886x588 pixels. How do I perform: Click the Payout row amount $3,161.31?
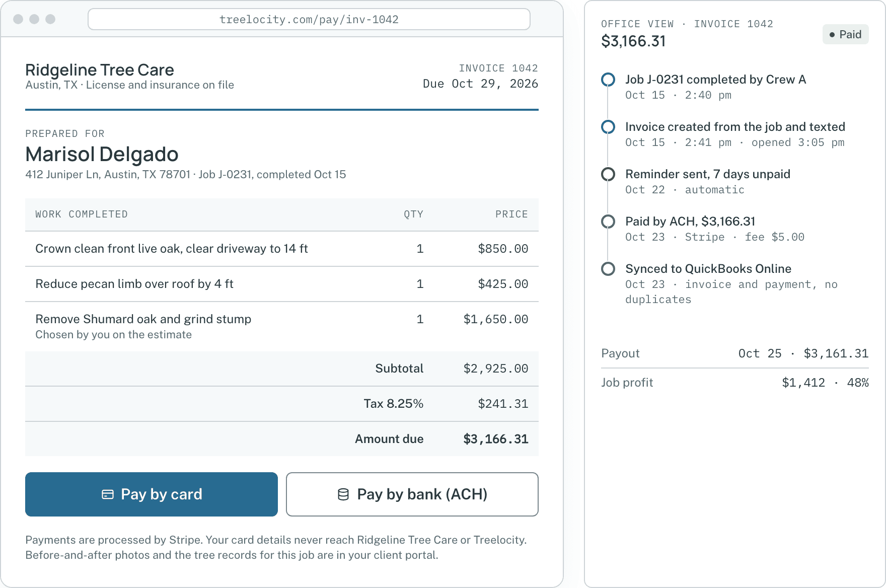(x=836, y=353)
